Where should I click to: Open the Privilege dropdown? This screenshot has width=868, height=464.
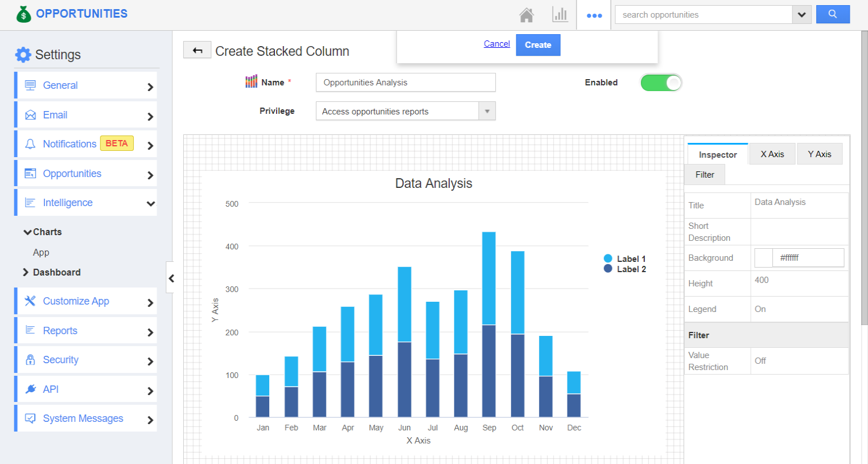[x=487, y=110]
